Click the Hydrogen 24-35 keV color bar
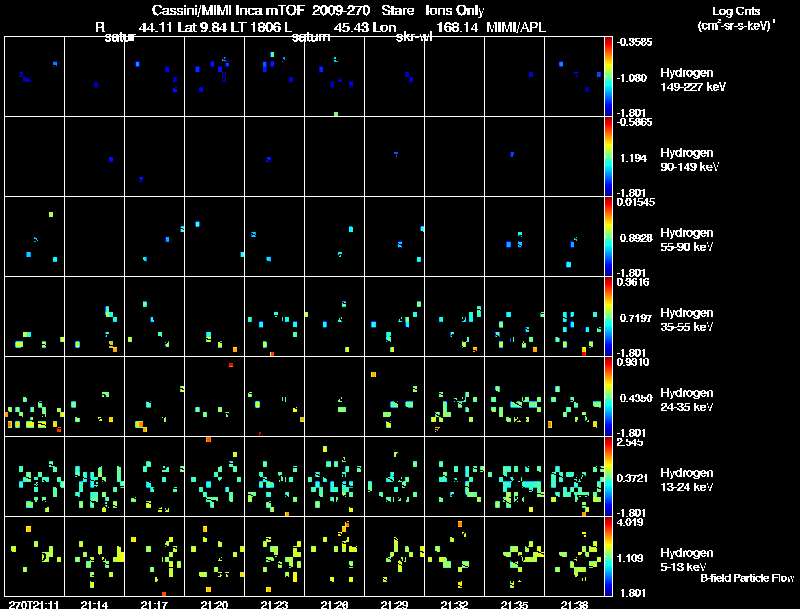Screen dimensions: 800x609 pyautogui.click(x=608, y=397)
